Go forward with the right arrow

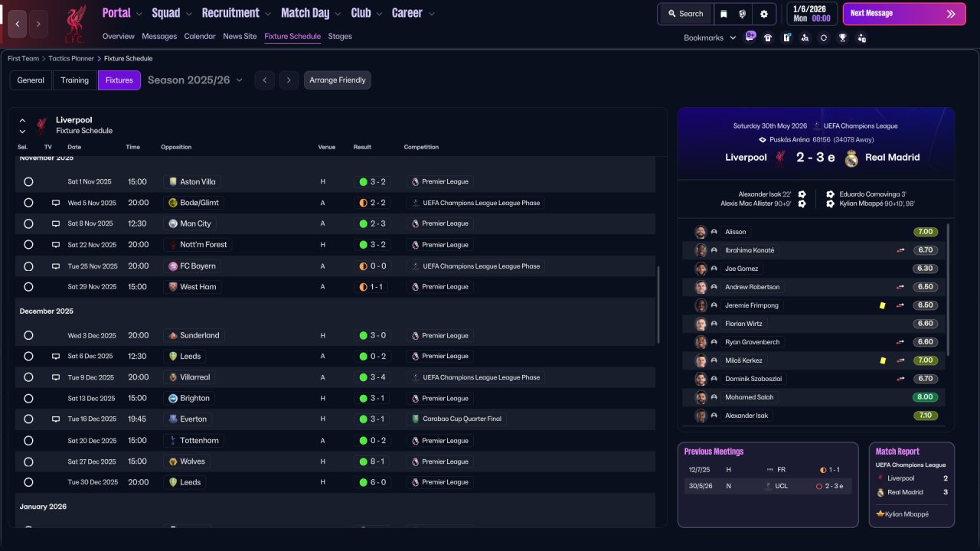click(x=38, y=24)
